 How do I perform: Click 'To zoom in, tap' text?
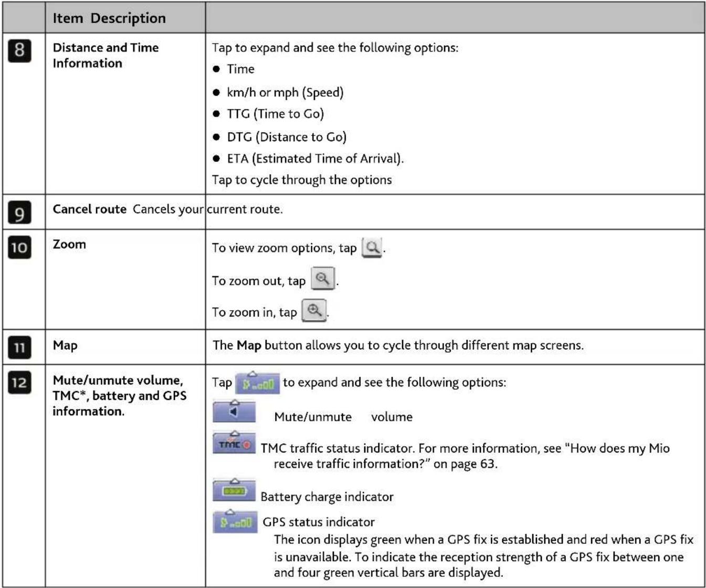point(254,312)
